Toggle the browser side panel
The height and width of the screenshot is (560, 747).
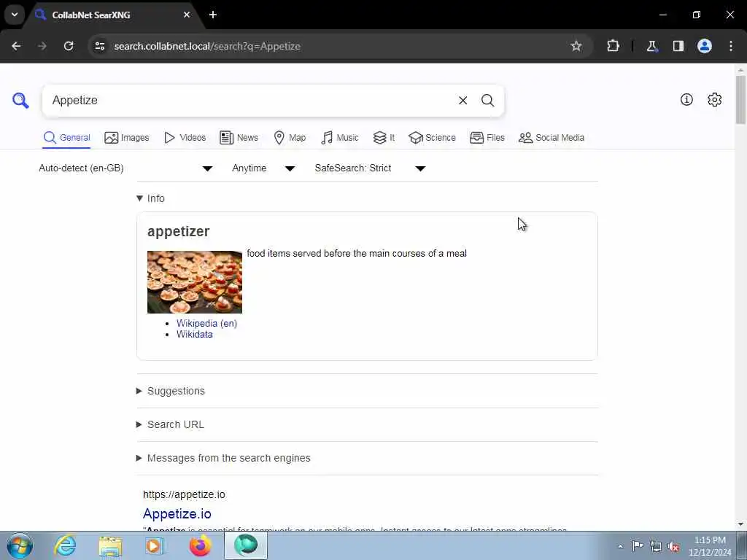678,46
